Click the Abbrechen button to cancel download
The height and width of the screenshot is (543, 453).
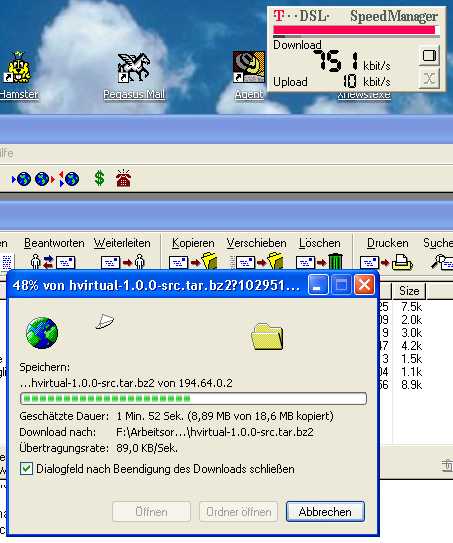coord(325,511)
